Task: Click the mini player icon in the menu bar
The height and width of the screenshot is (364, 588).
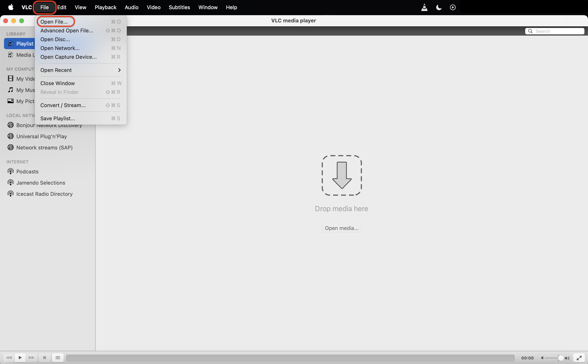Action: [453, 7]
